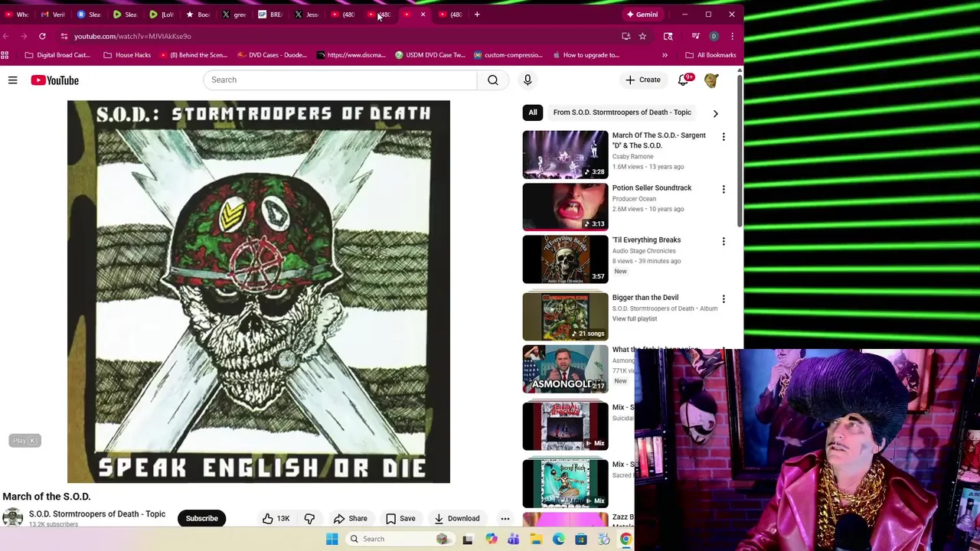Open Microsoft Teams from the taskbar
This screenshot has width=980, height=551.
pyautogui.click(x=513, y=539)
